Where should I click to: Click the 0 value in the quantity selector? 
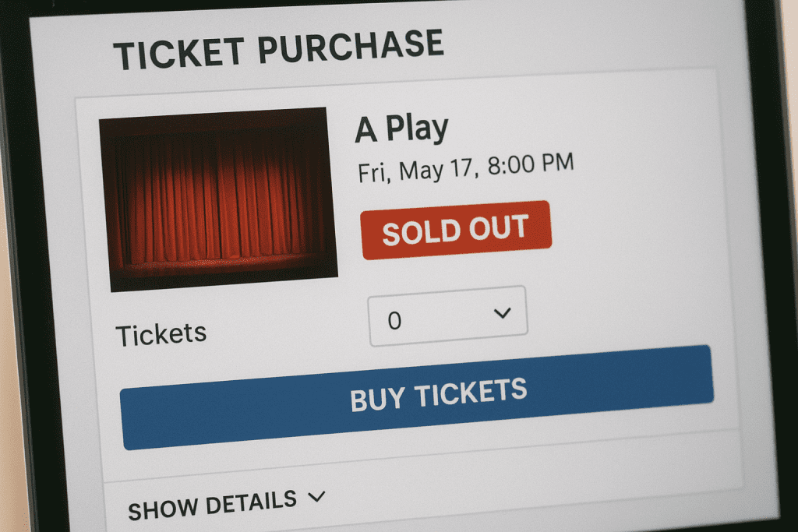point(394,321)
